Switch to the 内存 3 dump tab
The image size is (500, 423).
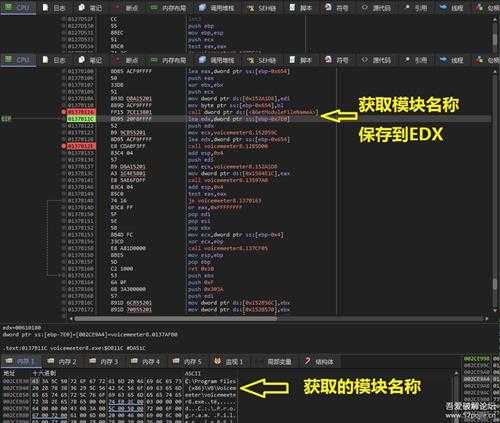104,361
